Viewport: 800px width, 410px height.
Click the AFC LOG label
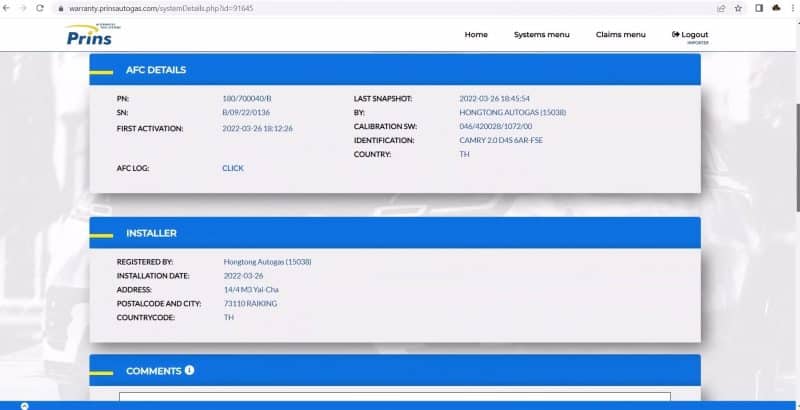[133, 168]
